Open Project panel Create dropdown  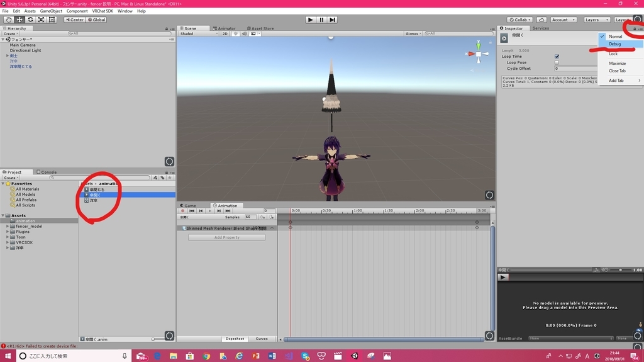point(11,178)
